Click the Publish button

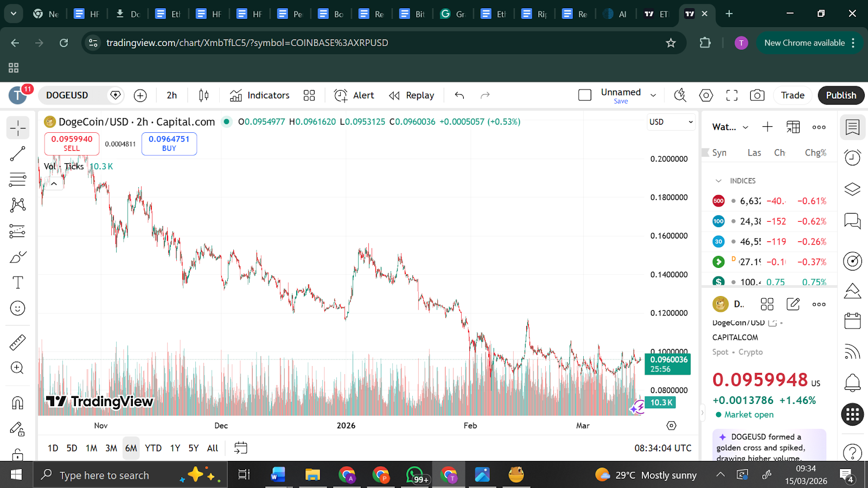[x=840, y=95]
